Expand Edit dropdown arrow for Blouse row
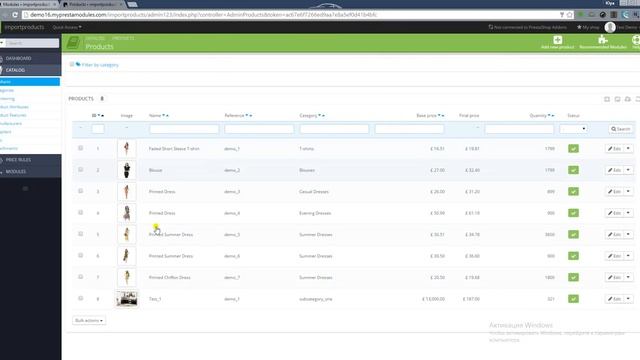Viewport: 640px width, 360px height. tap(628, 170)
